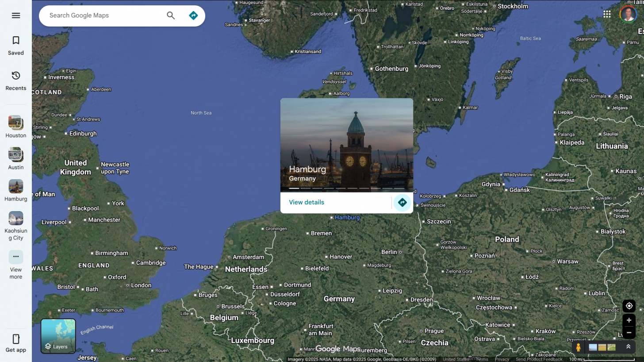
Task: Activate the Street View pegman
Action: [578, 347]
